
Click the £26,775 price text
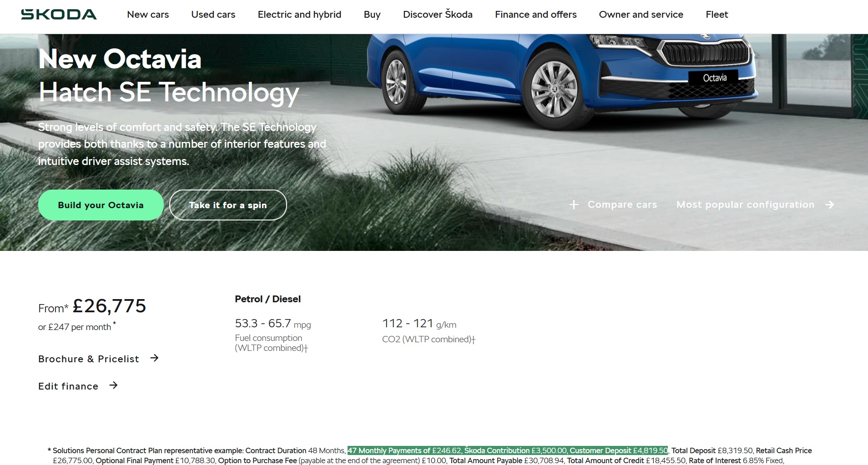point(109,306)
